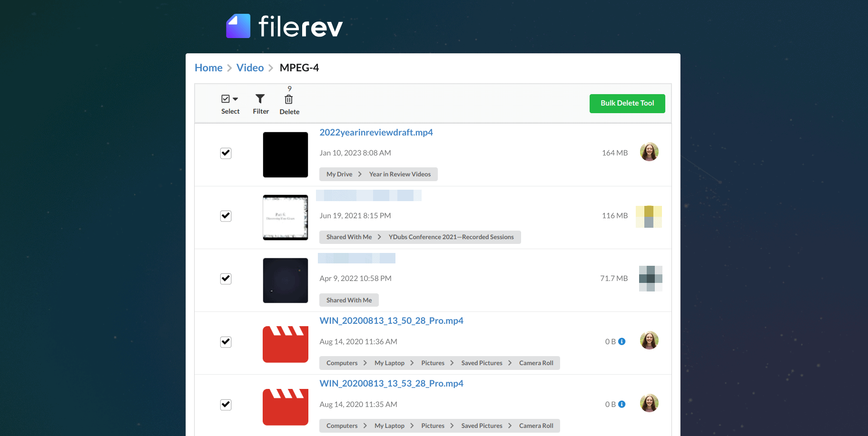Viewport: 868px width, 436px height.
Task: Click owner avatar for 2022yearinreviewdraft.mp4
Action: pos(649,152)
